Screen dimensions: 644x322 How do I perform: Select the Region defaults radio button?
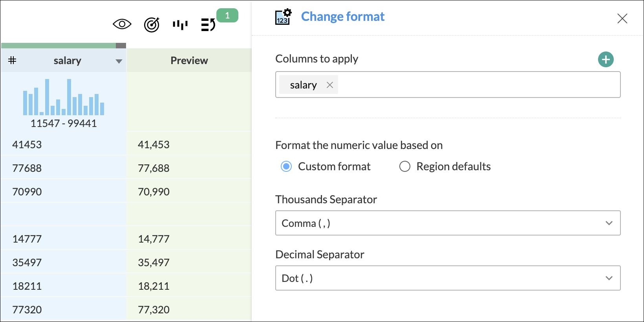pos(405,167)
